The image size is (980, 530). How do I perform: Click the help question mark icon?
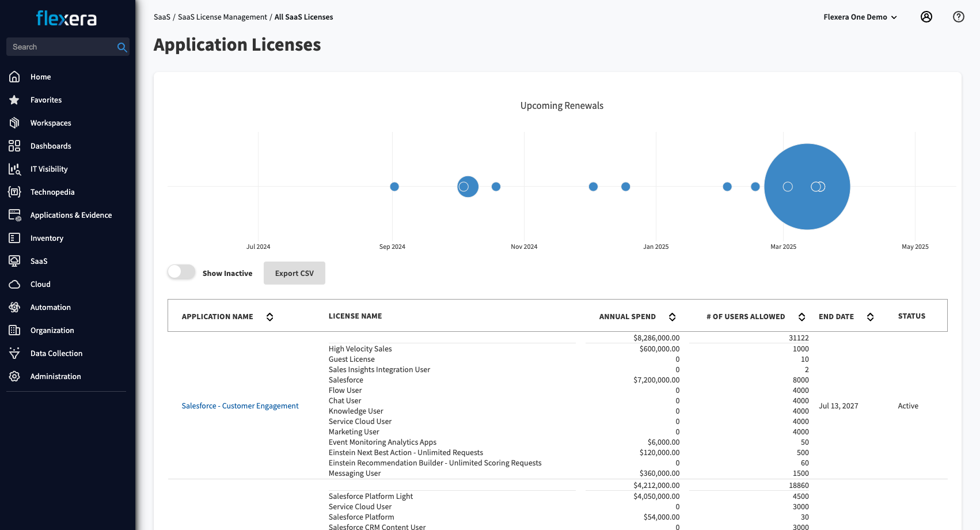click(958, 17)
